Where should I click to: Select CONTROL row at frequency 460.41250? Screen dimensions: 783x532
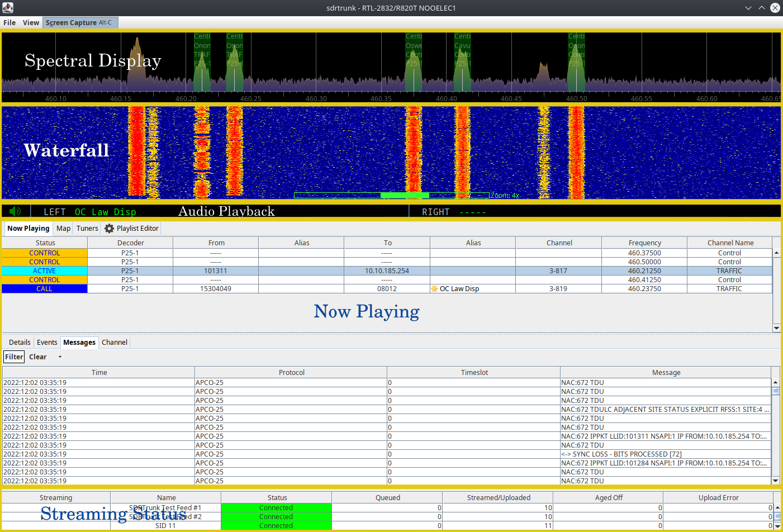point(387,280)
